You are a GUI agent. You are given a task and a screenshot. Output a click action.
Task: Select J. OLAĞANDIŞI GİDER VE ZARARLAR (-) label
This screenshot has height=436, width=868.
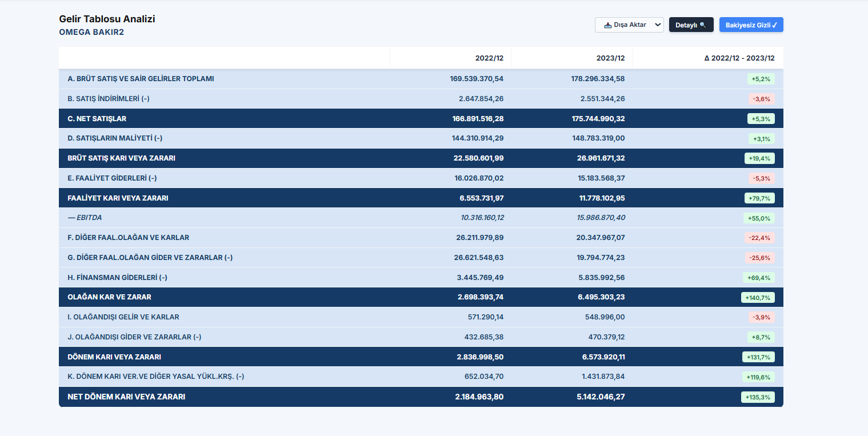tap(134, 337)
